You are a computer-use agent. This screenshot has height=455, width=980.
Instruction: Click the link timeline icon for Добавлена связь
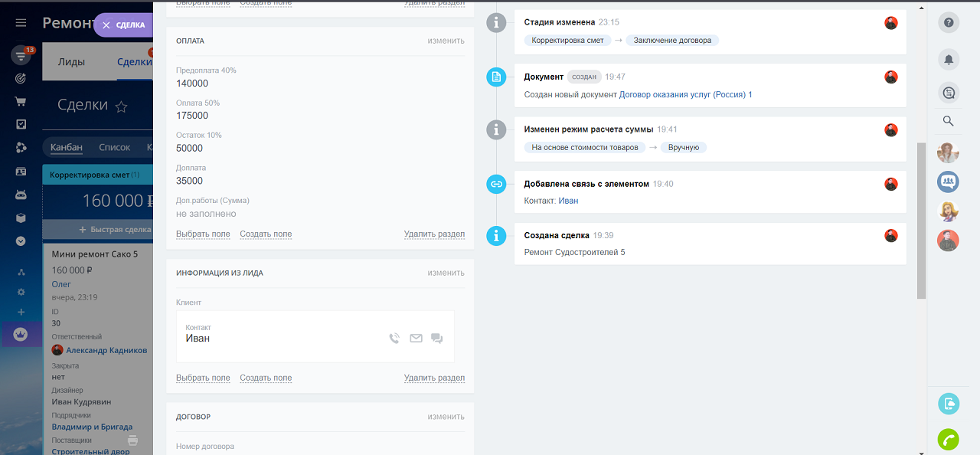point(496,184)
